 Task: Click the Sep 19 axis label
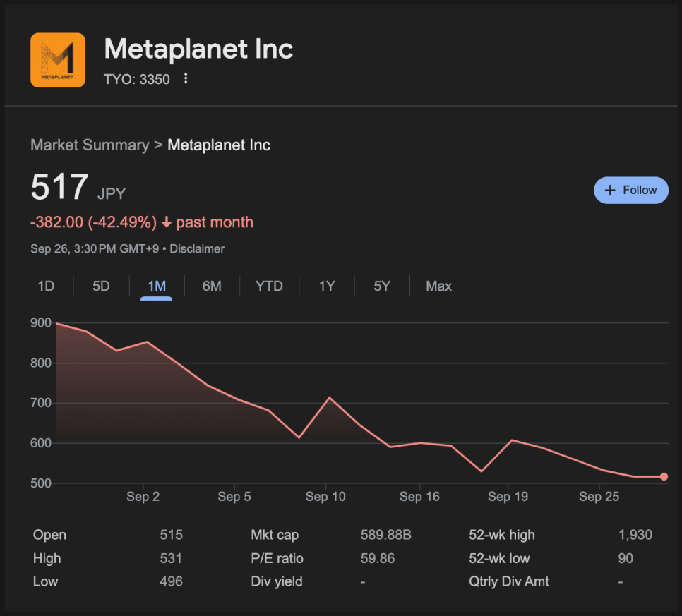508,497
